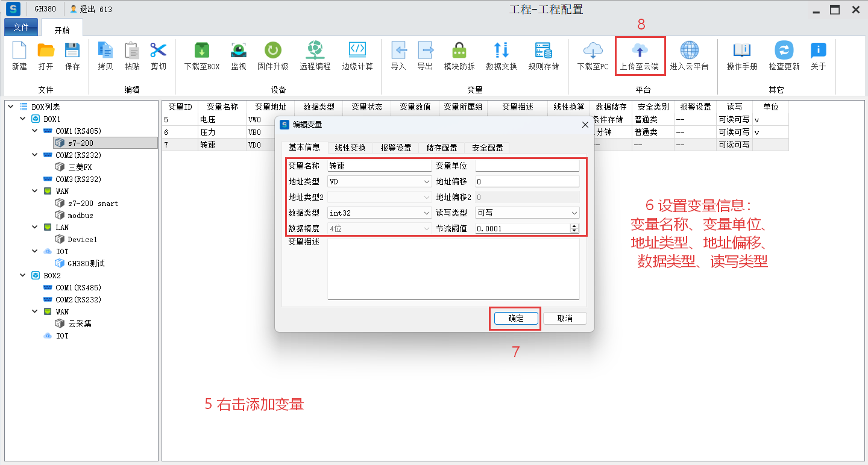This screenshot has height=465, width=868.
Task: Open the 关于 about dialog
Action: point(819,50)
